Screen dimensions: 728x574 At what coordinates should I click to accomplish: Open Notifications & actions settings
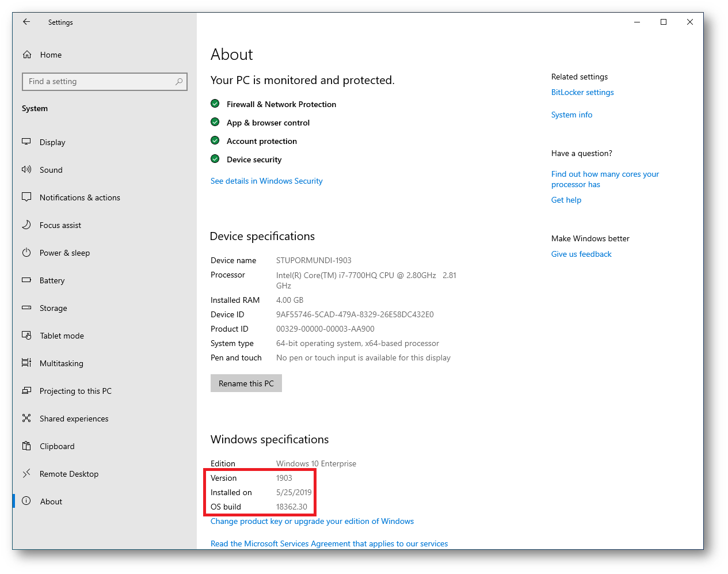[x=104, y=197]
